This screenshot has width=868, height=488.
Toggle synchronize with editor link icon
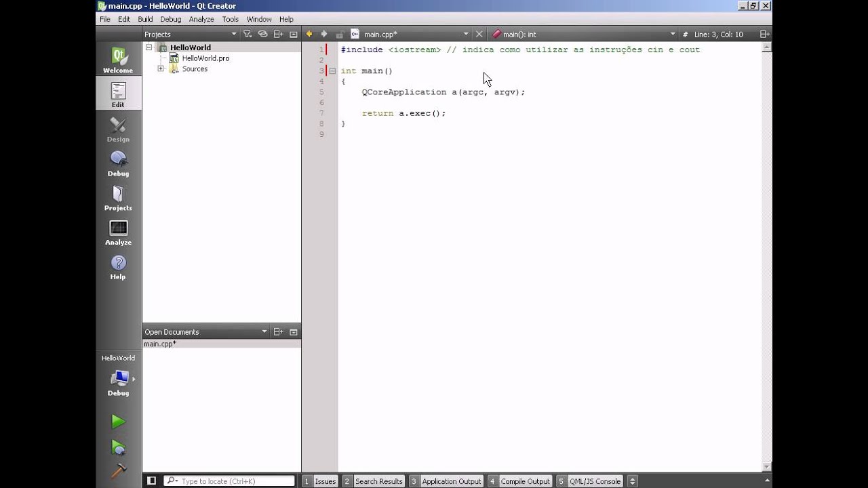tap(262, 34)
